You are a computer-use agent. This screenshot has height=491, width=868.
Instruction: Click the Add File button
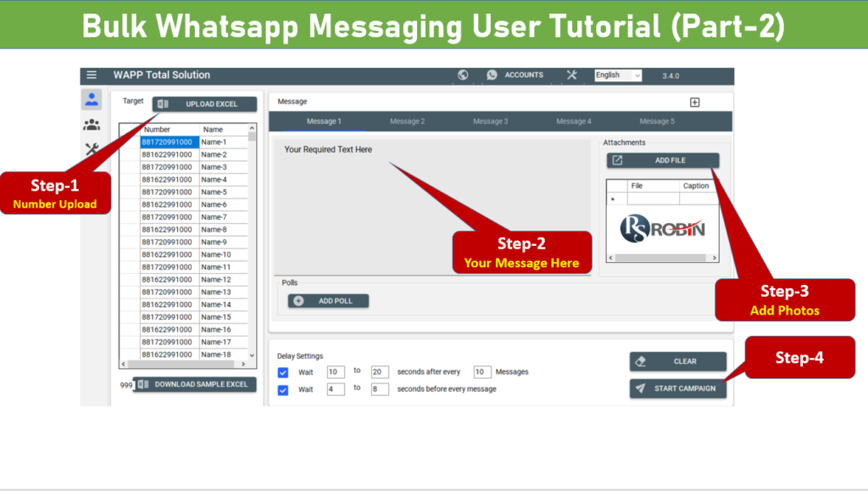[x=663, y=160]
